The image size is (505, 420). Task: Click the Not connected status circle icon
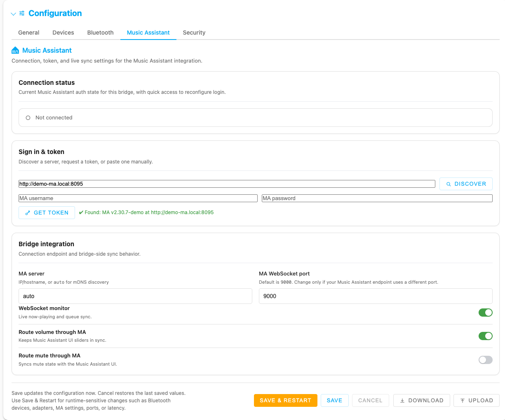(28, 118)
